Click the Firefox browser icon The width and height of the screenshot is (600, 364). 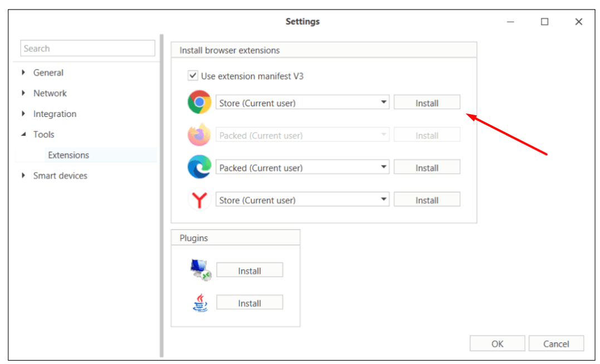[x=199, y=135]
